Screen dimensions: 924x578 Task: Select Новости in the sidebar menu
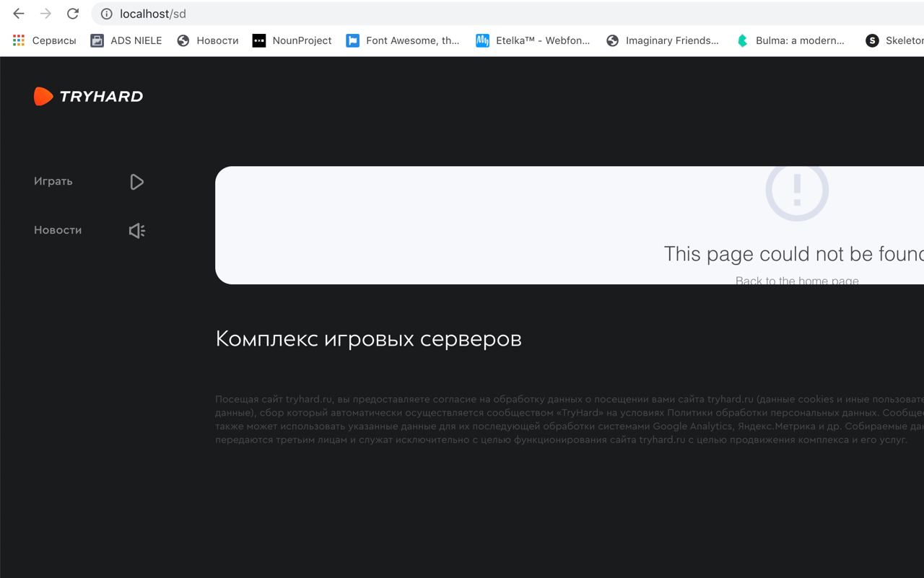(x=58, y=230)
